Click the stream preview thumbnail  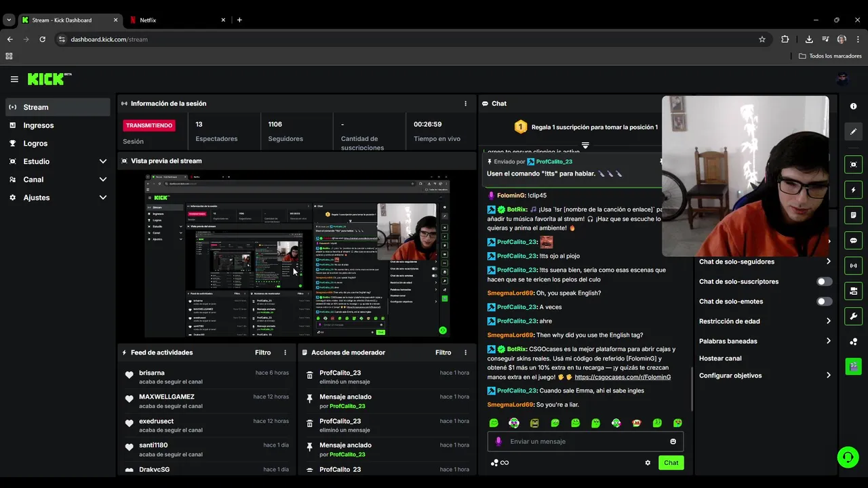[297, 256]
